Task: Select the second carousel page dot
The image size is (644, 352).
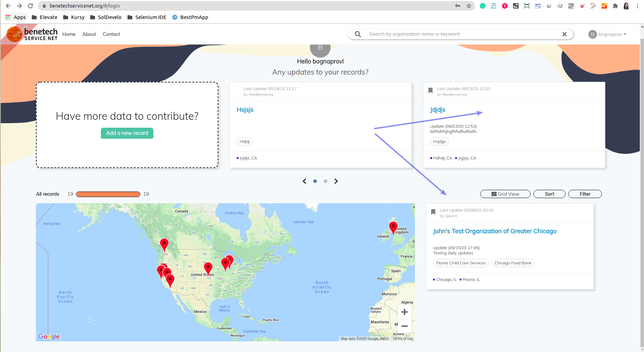Action: point(325,181)
